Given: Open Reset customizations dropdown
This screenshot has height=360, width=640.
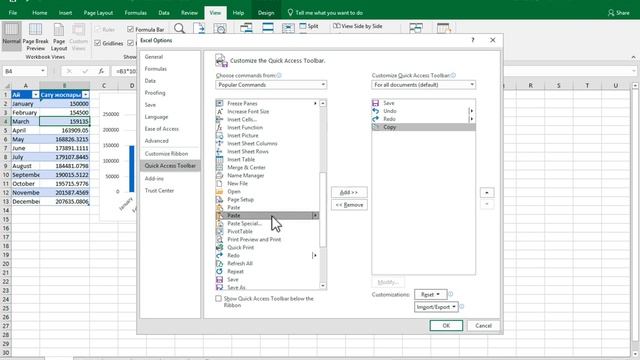Looking at the screenshot, I should (431, 294).
